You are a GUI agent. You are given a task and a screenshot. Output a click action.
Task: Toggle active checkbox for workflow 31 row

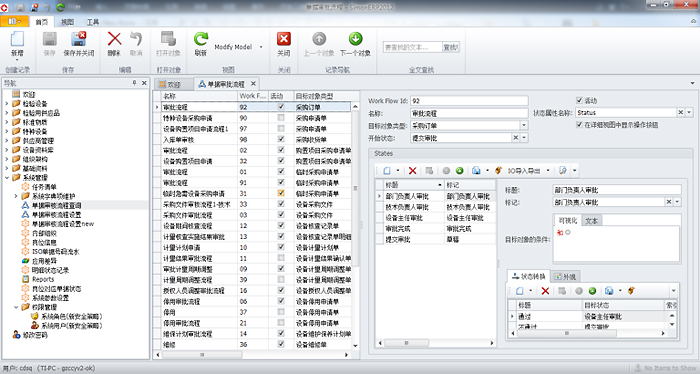pyautogui.click(x=281, y=193)
